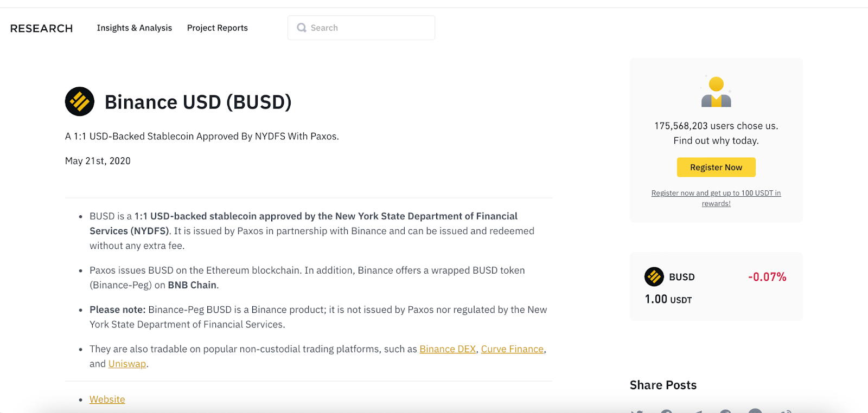Open the Insights & Analysis menu
The image size is (868, 413).
pyautogui.click(x=135, y=28)
